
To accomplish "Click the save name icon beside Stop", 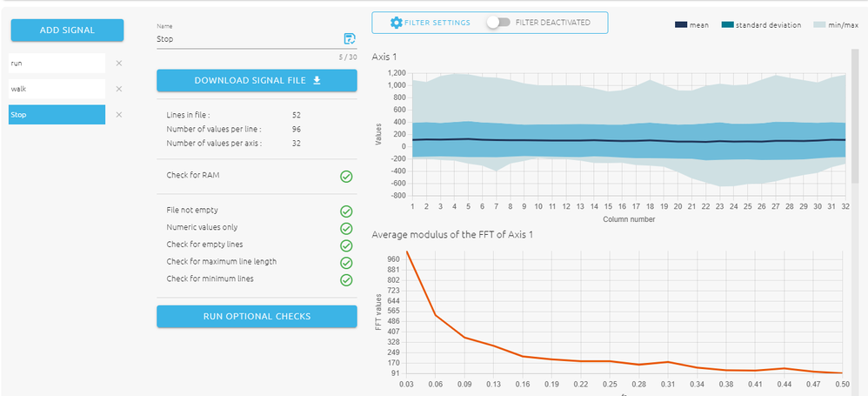I will [350, 39].
